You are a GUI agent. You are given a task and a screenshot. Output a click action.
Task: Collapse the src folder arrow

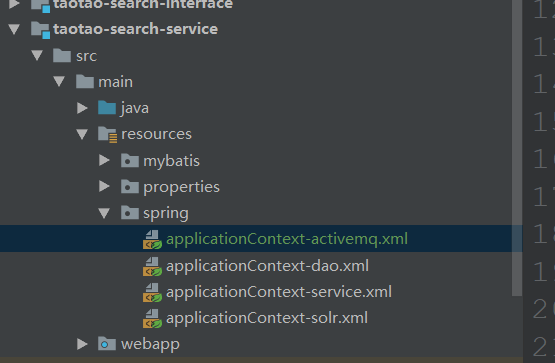[37, 56]
